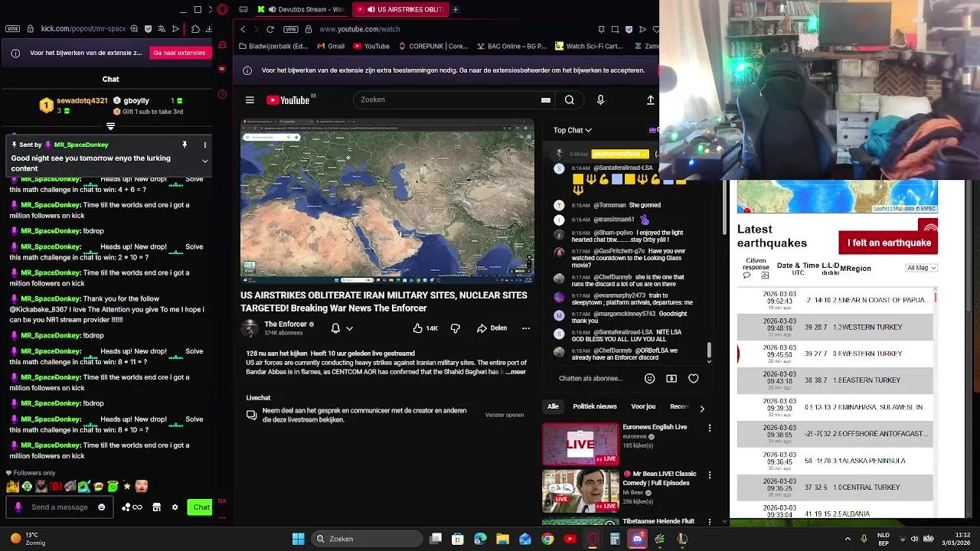
Task: Open Discord from the taskbar
Action: [x=637, y=539]
